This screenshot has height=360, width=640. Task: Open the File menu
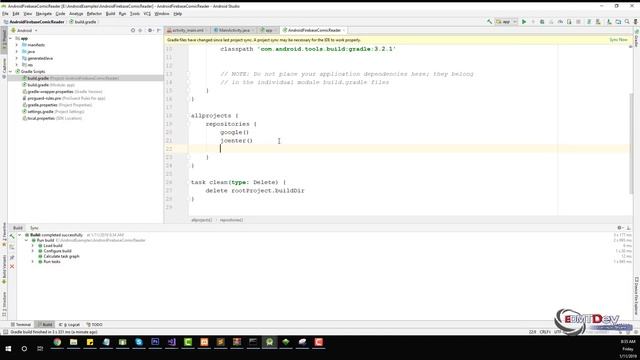click(x=5, y=14)
